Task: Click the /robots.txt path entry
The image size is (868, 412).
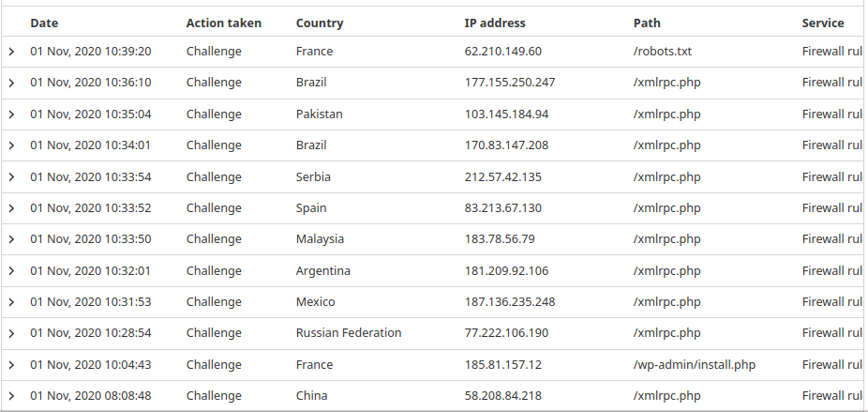Action: pyautogui.click(x=663, y=52)
